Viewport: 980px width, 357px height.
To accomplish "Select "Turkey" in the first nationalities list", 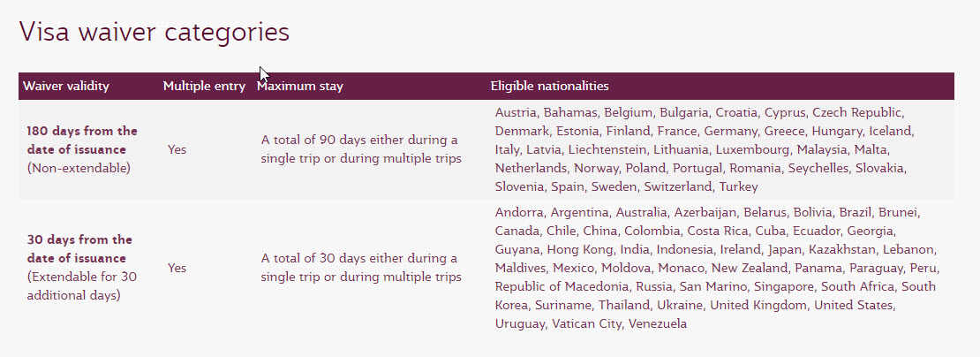I will tap(738, 186).
